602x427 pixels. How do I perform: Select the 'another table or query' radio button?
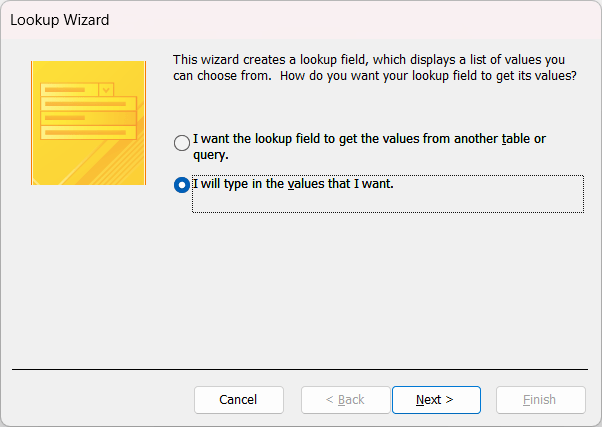pos(182,143)
